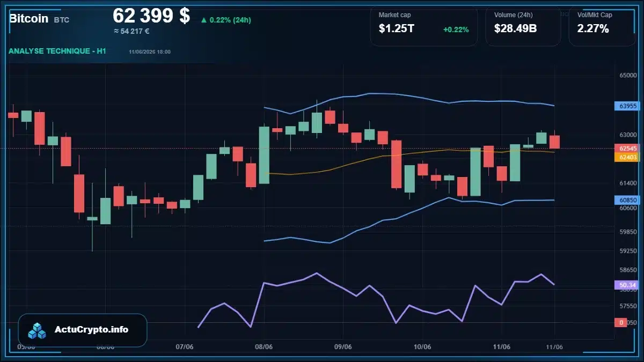Open the Volume (24h) $28.49B card

click(x=523, y=26)
